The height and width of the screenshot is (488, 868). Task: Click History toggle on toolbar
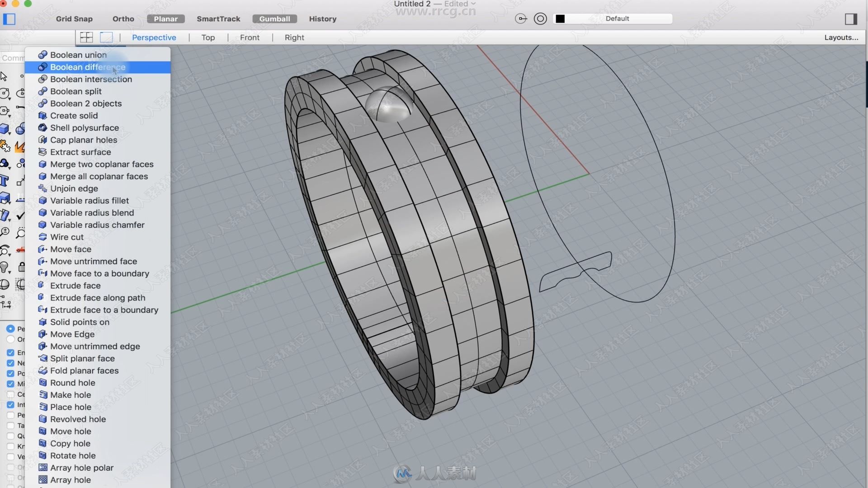[x=322, y=19]
